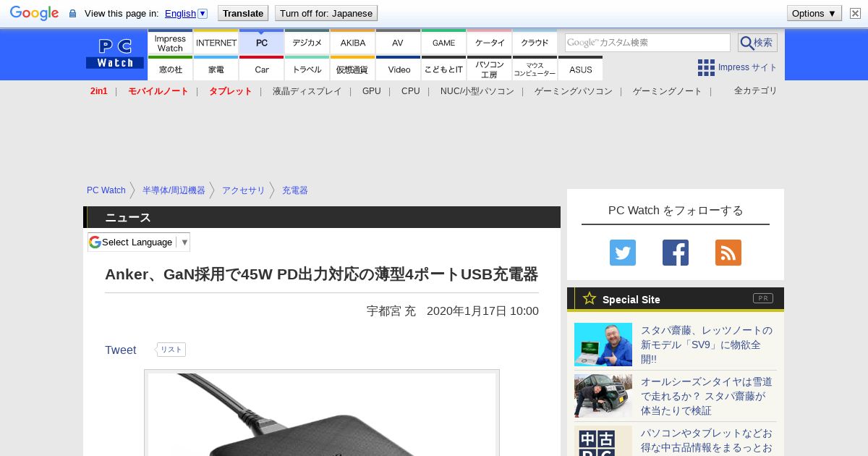
Task: Click the PC Watch logo
Action: pos(115,54)
